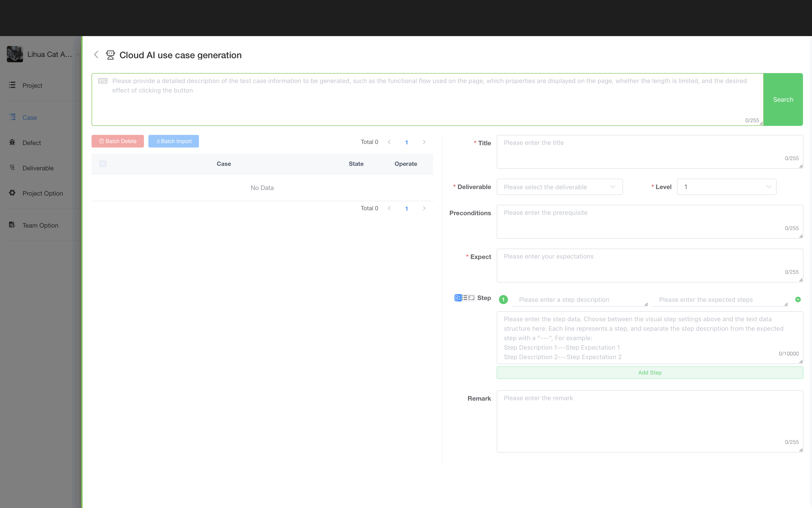Click Total 0 text in top pagination
Viewport: 812px width, 508px height.
pos(369,142)
